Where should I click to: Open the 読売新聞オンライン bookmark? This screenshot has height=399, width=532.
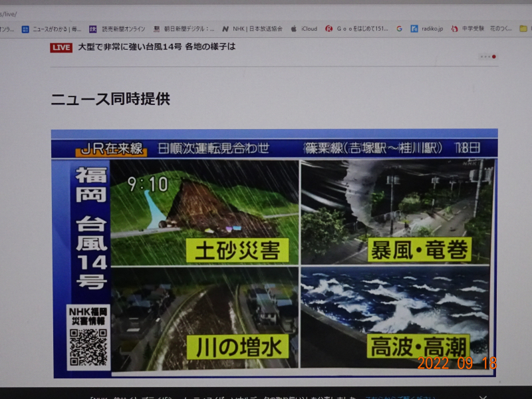click(117, 29)
